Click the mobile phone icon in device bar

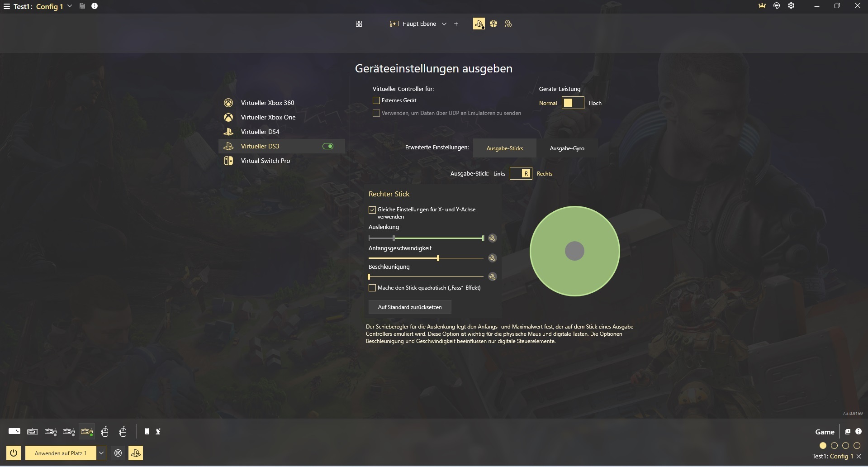coord(147,432)
